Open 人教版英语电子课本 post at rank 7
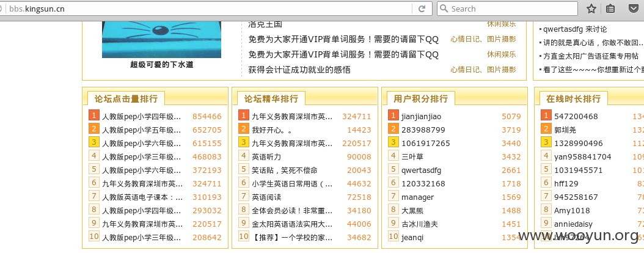 142,197
